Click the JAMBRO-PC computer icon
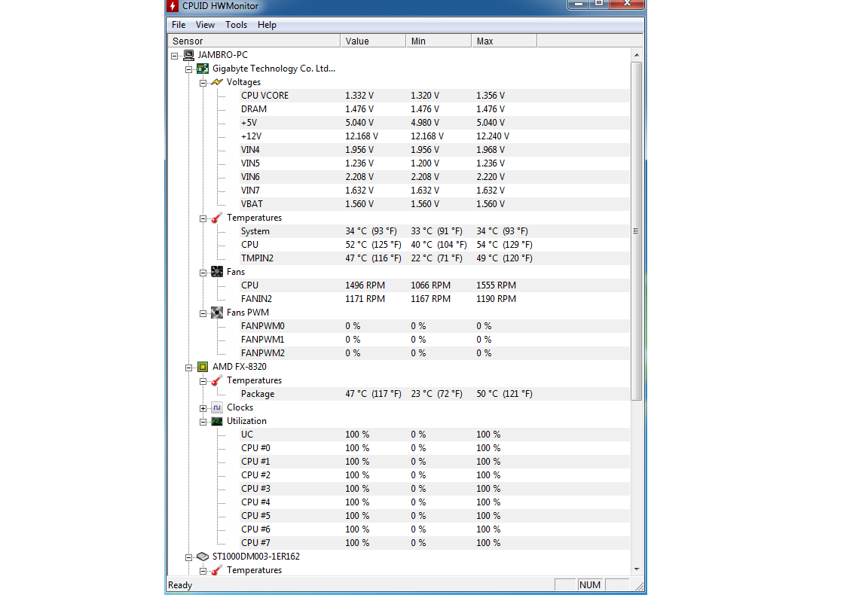This screenshot has width=868, height=598. click(189, 55)
